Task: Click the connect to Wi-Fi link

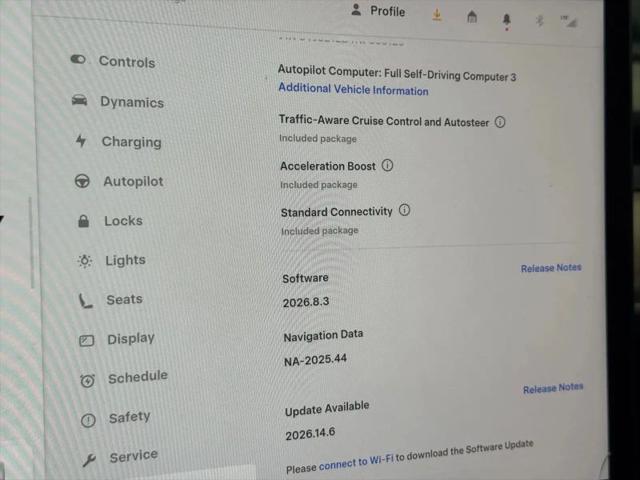Action: (356, 463)
